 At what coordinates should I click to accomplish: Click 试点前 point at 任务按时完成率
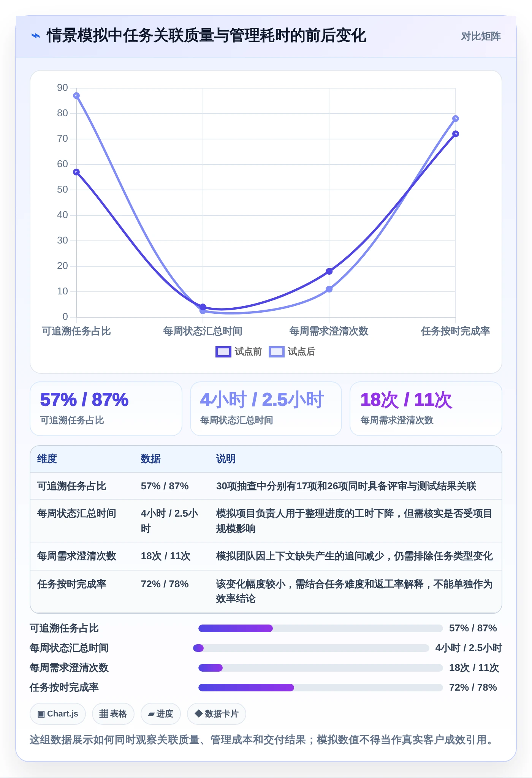pyautogui.click(x=456, y=134)
